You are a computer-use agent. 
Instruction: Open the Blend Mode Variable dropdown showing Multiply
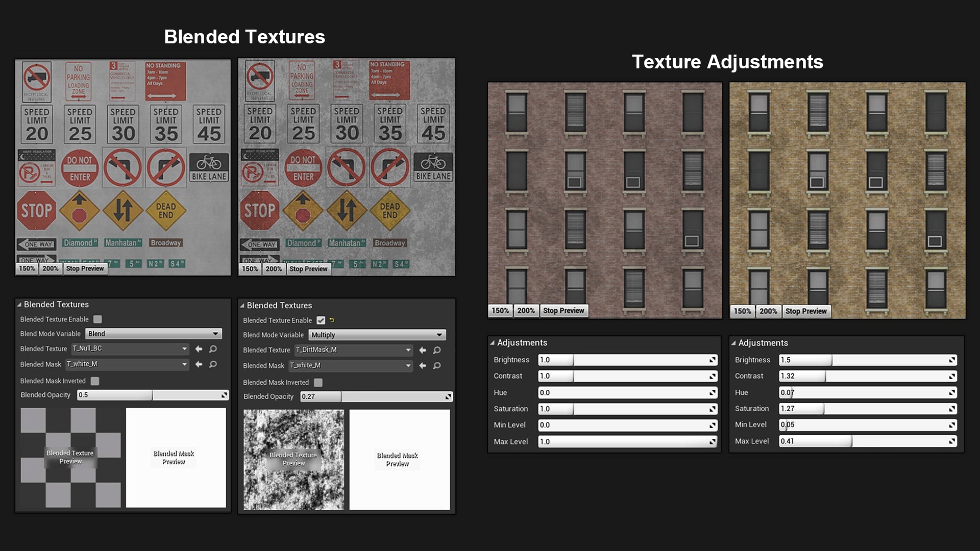pos(377,335)
